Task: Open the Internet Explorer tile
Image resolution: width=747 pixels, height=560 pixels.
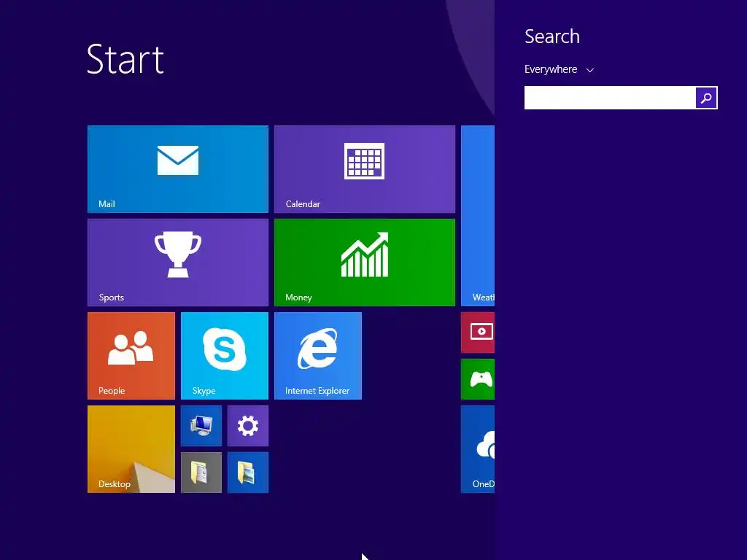Action: (x=318, y=356)
